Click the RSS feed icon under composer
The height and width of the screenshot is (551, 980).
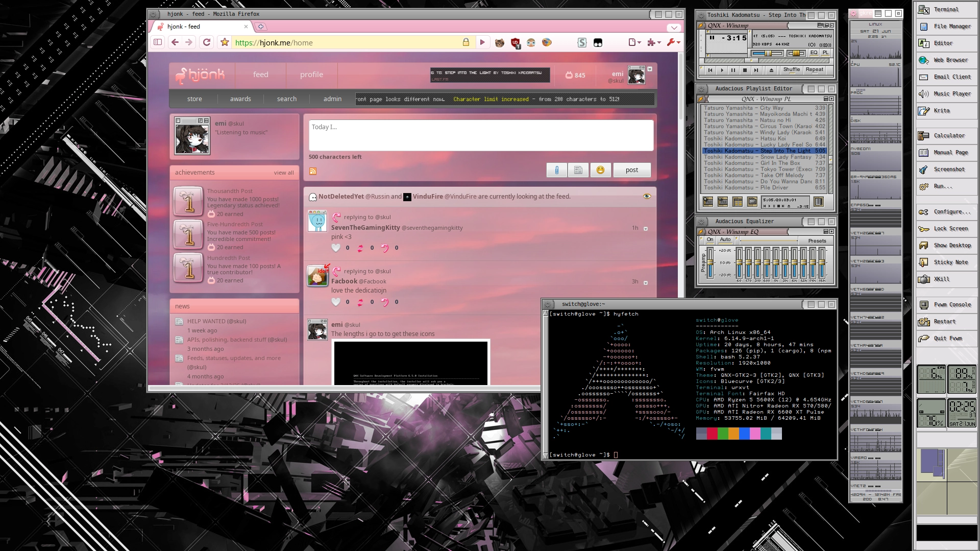tap(313, 171)
